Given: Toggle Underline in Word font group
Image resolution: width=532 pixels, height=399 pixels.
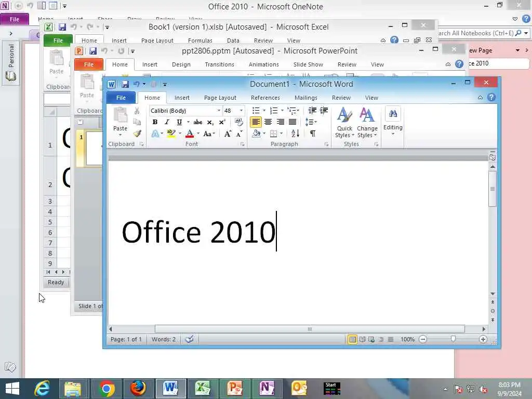Looking at the screenshot, I should [x=179, y=122].
